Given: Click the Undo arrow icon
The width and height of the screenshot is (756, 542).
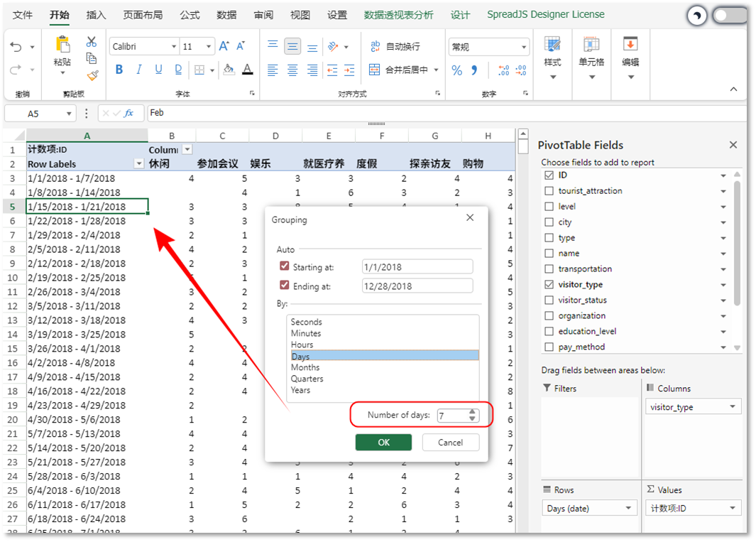Looking at the screenshot, I should (x=16, y=47).
